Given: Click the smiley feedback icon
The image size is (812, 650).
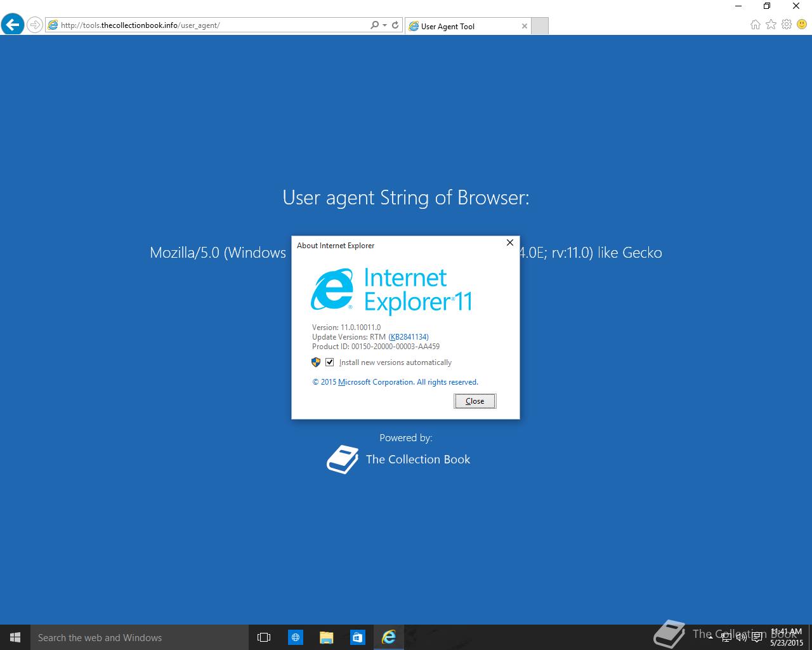Looking at the screenshot, I should click(x=802, y=25).
